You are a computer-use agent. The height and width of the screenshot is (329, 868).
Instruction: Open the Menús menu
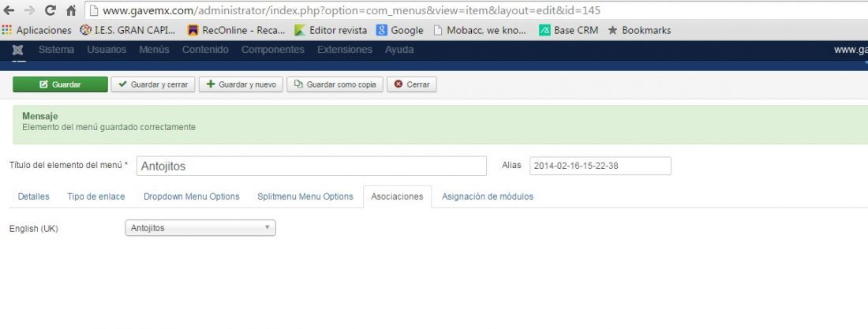click(x=154, y=50)
